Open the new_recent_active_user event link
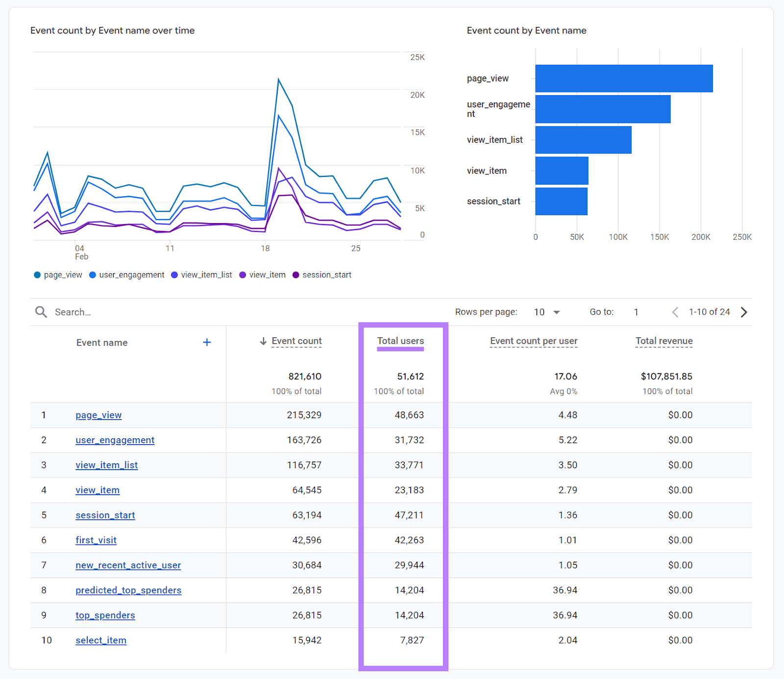 click(128, 565)
